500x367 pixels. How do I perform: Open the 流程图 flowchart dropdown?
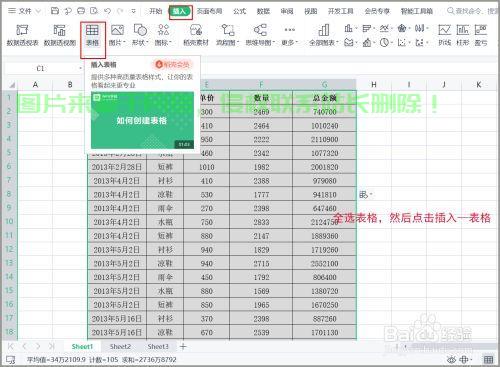(x=228, y=35)
